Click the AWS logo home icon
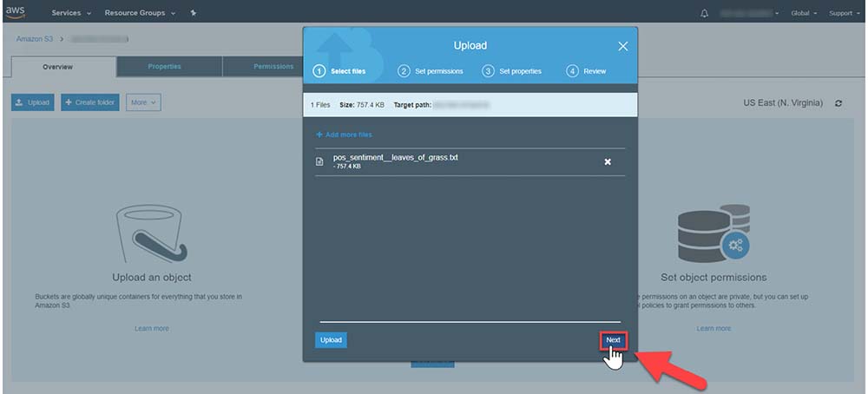This screenshot has height=394, width=868. click(x=16, y=12)
